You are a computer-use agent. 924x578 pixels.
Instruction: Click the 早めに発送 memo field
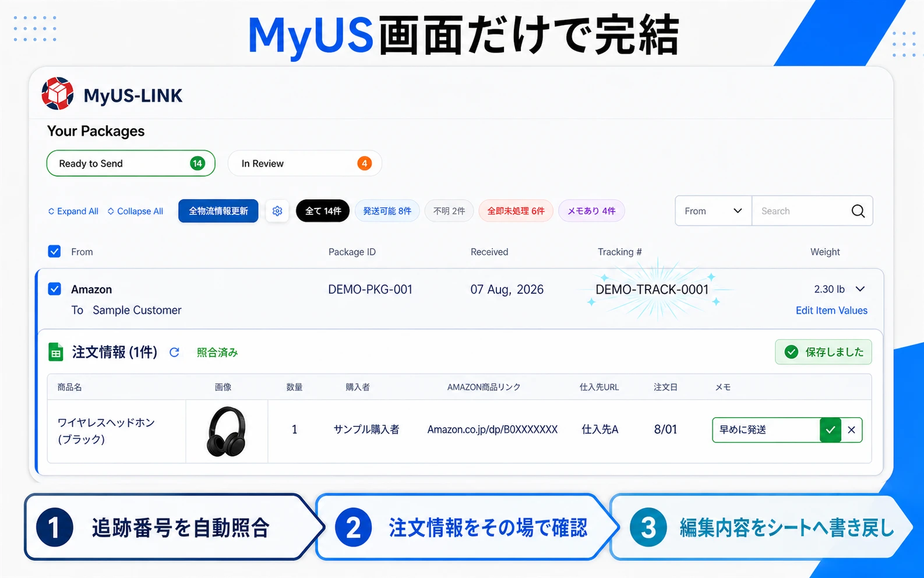(x=766, y=430)
